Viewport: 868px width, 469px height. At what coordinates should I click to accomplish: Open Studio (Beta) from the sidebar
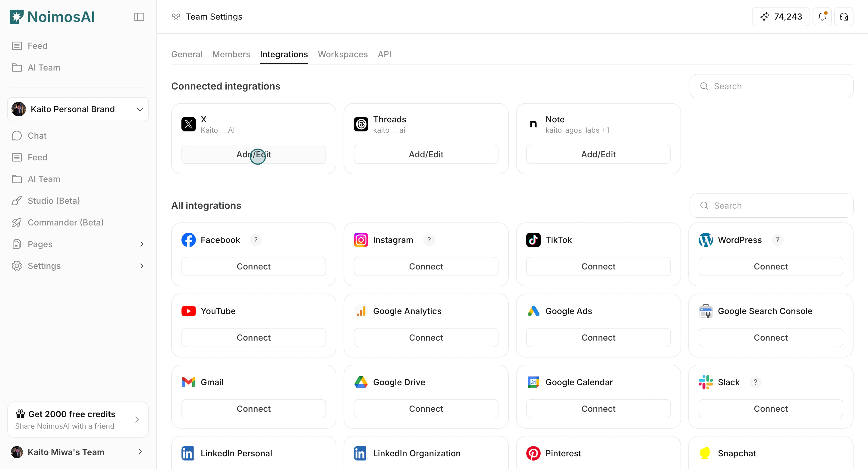coord(54,200)
